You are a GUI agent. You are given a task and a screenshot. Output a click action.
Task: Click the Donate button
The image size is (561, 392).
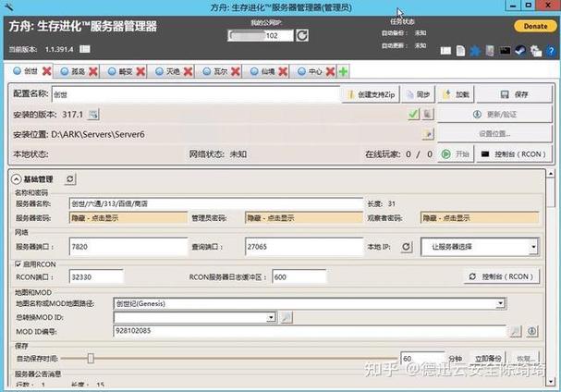coord(535,26)
